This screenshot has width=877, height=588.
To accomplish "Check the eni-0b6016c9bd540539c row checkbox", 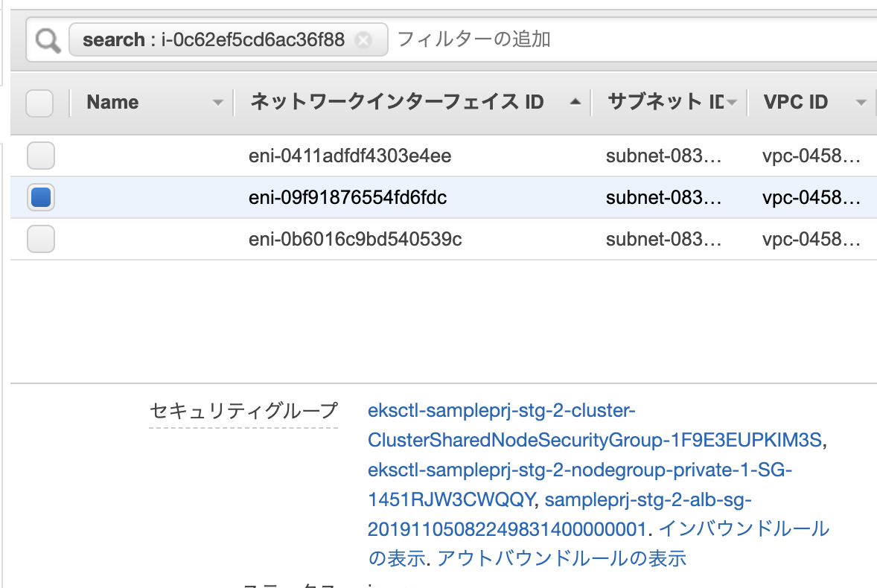I will [41, 239].
